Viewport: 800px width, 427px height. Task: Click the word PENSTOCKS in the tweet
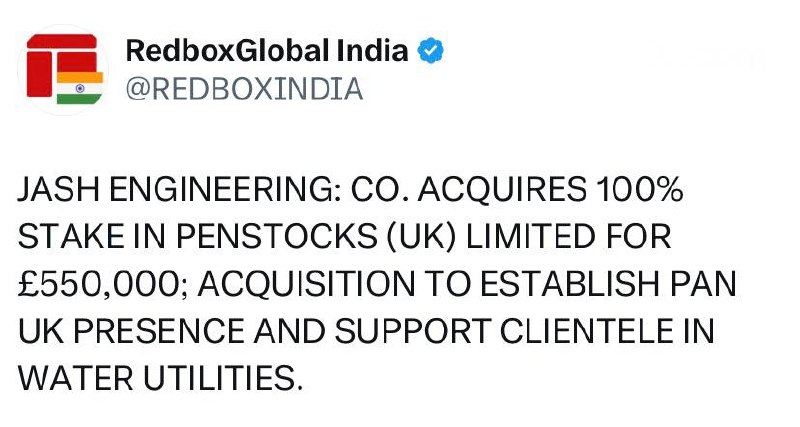[232, 239]
